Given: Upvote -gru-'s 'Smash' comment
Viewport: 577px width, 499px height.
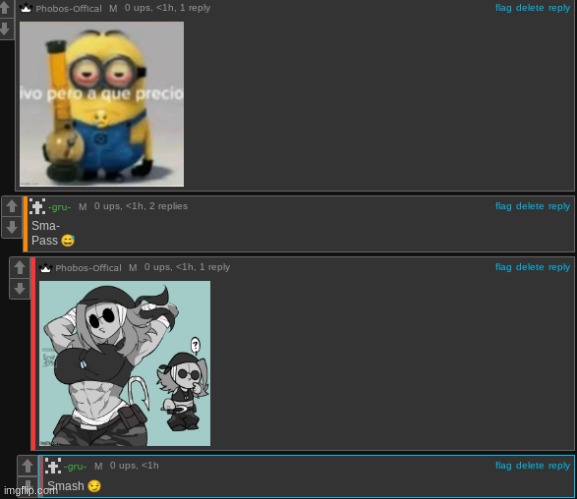Looking at the screenshot, I should point(28,466).
